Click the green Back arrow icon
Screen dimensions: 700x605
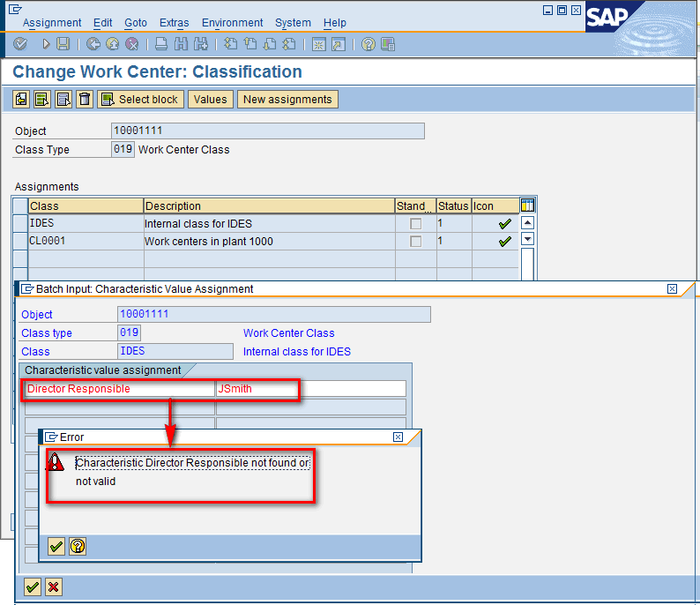pos(93,44)
